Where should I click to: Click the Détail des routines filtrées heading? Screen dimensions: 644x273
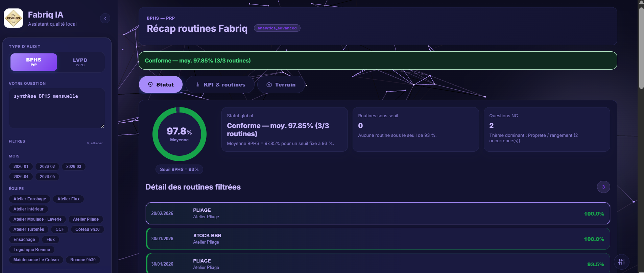tap(193, 187)
